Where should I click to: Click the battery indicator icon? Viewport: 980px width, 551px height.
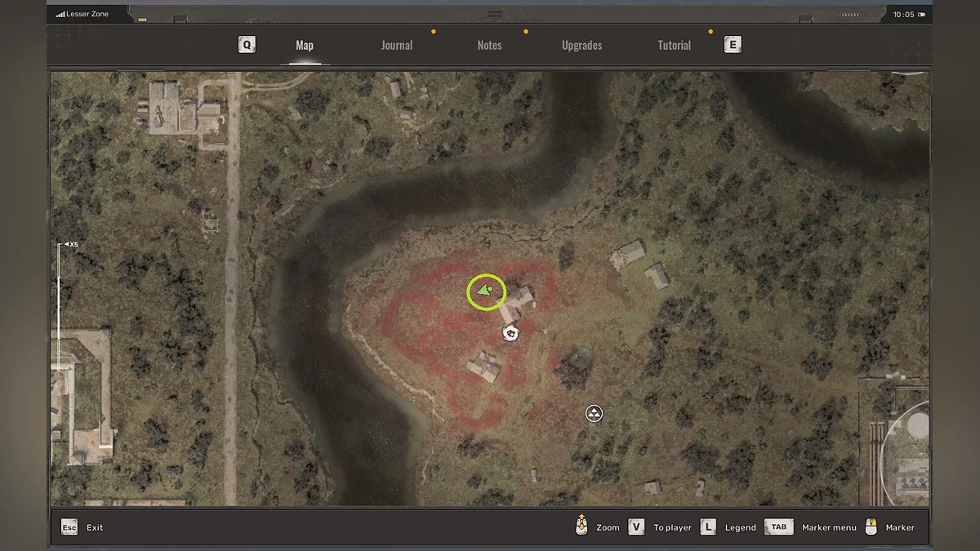[x=922, y=15]
